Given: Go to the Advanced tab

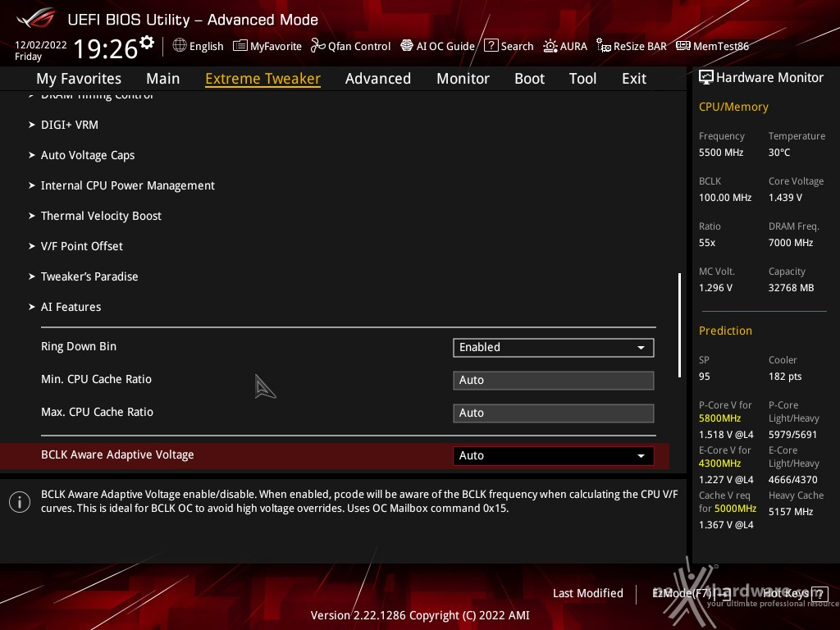Looking at the screenshot, I should tap(378, 79).
